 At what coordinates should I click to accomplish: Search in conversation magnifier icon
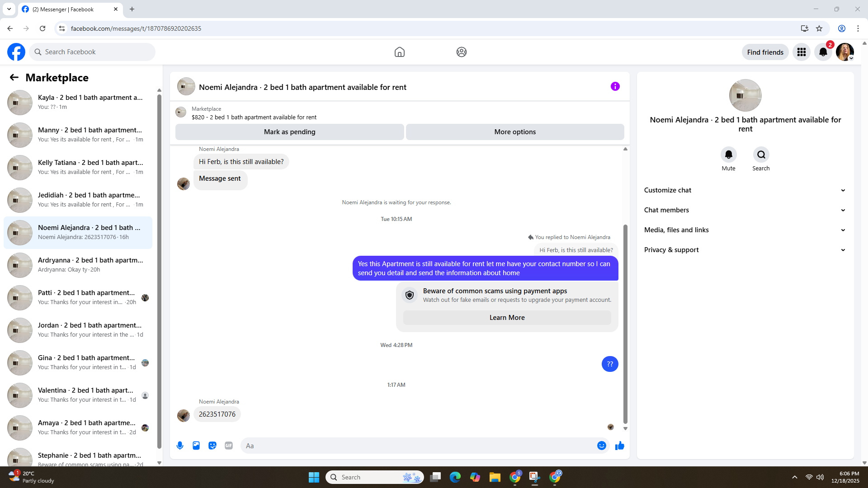761,155
